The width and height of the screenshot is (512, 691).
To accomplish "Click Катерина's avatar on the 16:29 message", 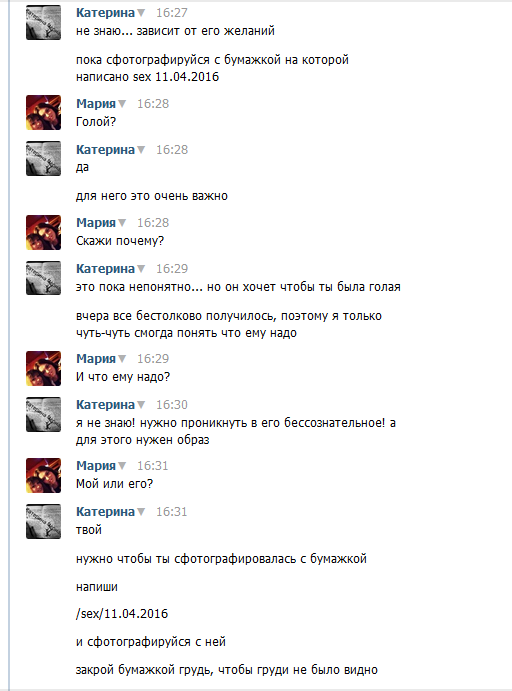I will click(43, 278).
